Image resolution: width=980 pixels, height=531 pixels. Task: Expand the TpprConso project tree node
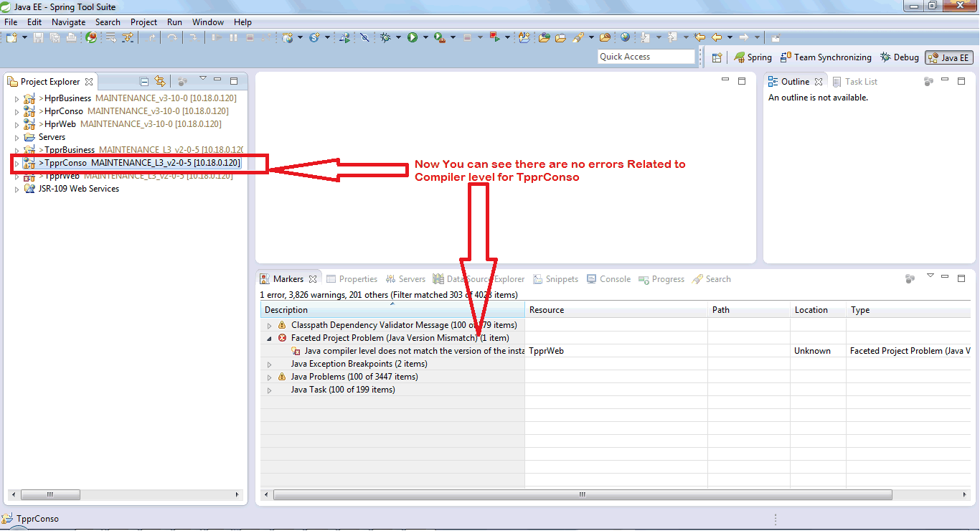coord(17,163)
